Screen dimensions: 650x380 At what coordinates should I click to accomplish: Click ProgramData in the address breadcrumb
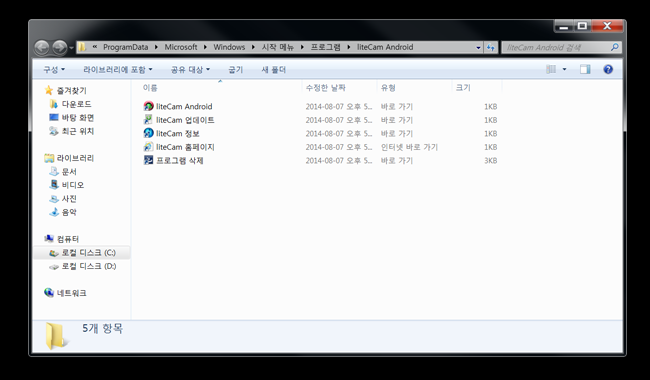[126, 47]
